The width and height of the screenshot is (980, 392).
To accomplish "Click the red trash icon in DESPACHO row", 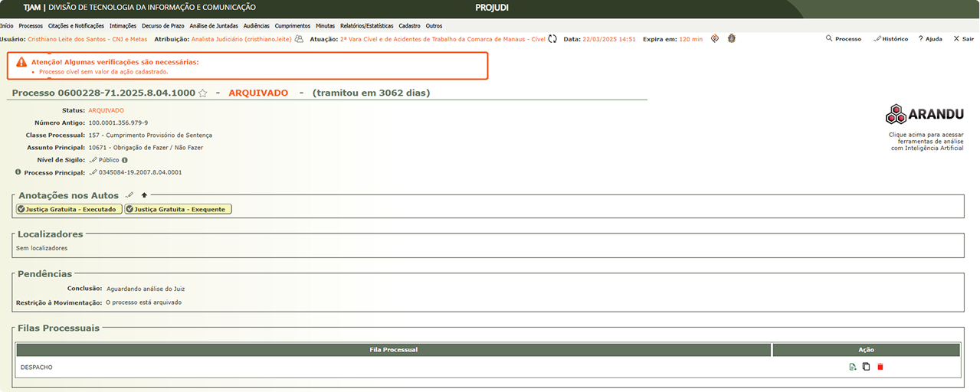I will point(880,367).
